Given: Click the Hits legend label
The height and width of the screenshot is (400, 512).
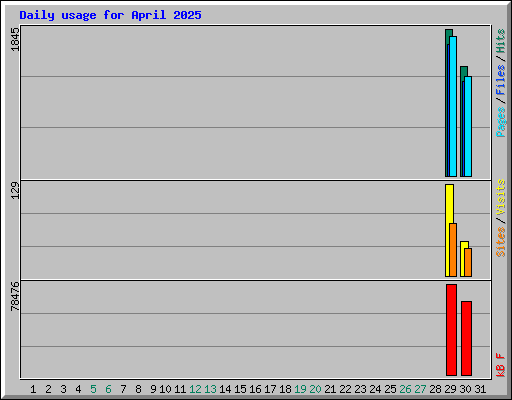Looking at the screenshot, I should click(501, 41).
